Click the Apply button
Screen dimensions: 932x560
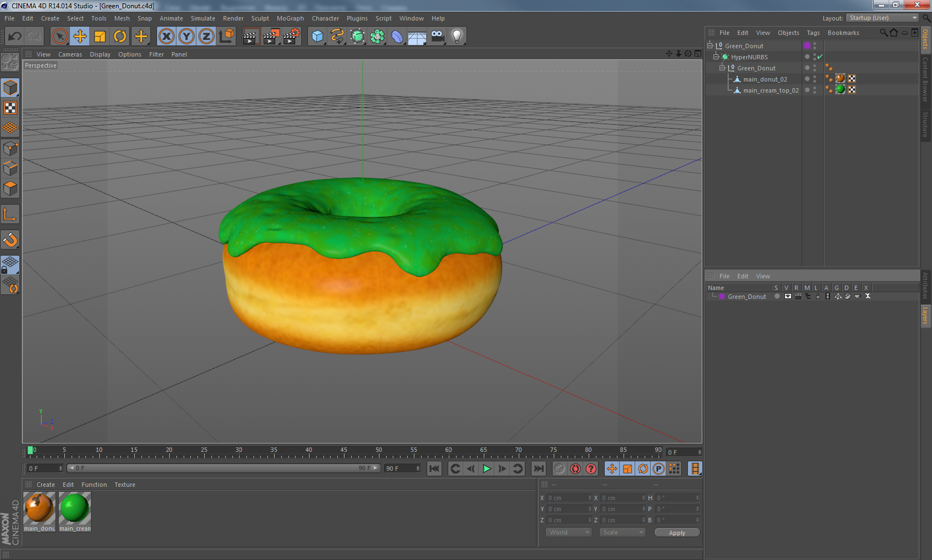click(677, 533)
